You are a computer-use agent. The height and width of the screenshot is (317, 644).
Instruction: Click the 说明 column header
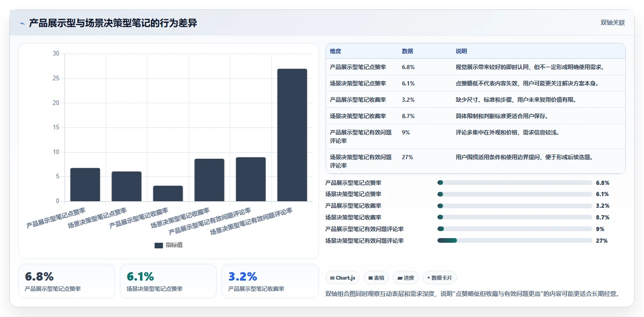[461, 51]
